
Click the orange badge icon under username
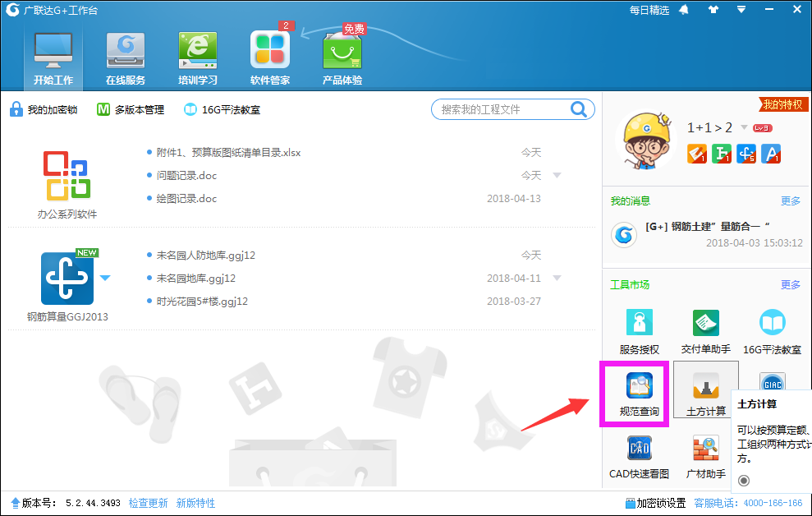click(696, 154)
